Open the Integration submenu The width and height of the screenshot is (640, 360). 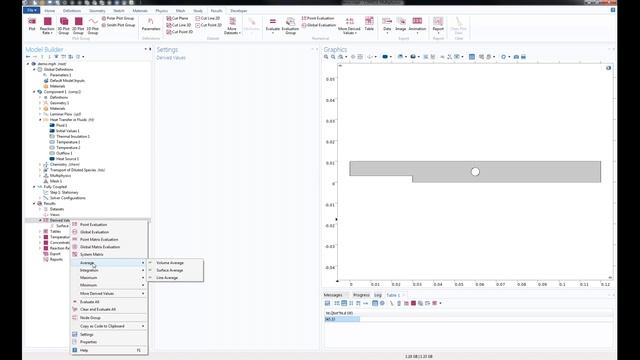(x=109, y=270)
